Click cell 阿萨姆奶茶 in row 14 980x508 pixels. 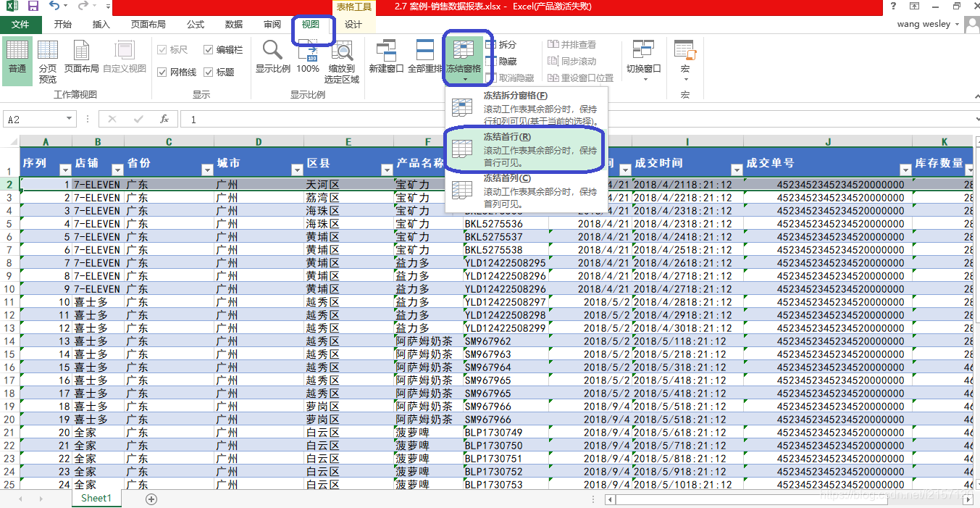[428, 341]
